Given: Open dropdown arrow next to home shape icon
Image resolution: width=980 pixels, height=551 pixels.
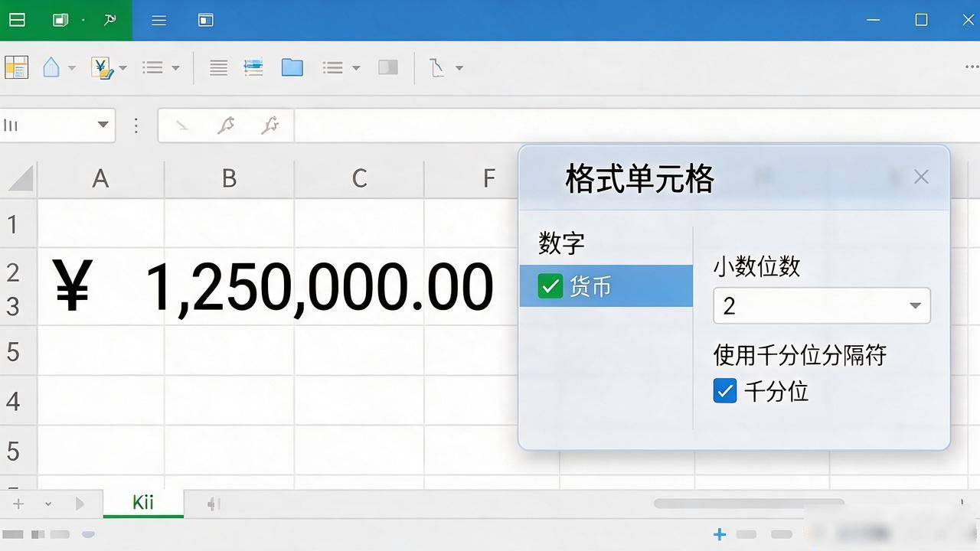Looking at the screenshot, I should pos(72,68).
